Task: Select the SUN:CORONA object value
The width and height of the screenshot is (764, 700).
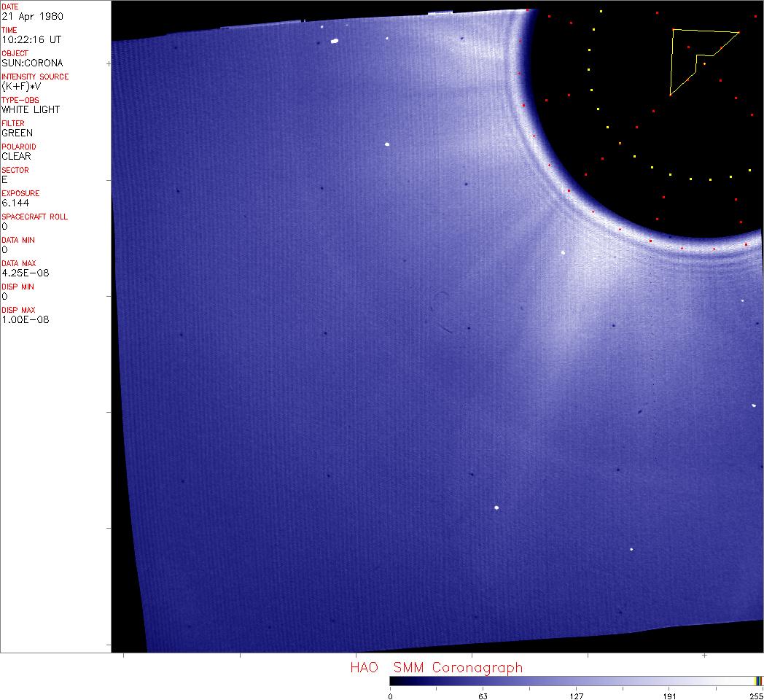Action: coord(32,63)
